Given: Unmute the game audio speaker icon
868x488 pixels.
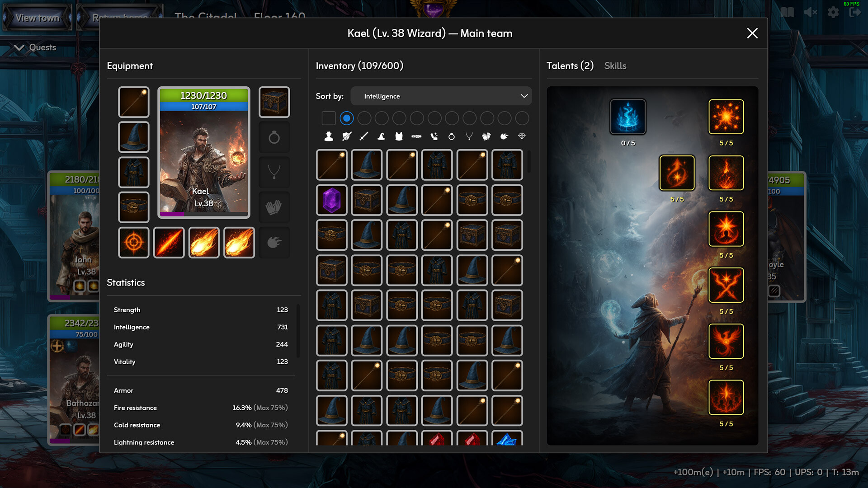Looking at the screenshot, I should [810, 12].
